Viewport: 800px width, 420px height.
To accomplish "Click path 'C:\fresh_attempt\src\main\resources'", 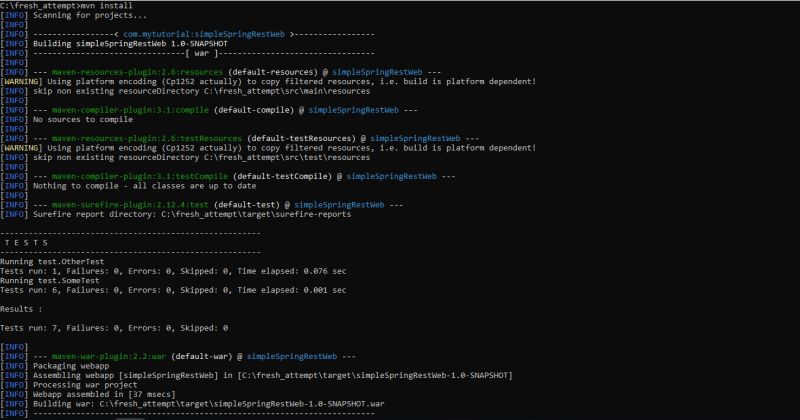I will tap(287, 91).
